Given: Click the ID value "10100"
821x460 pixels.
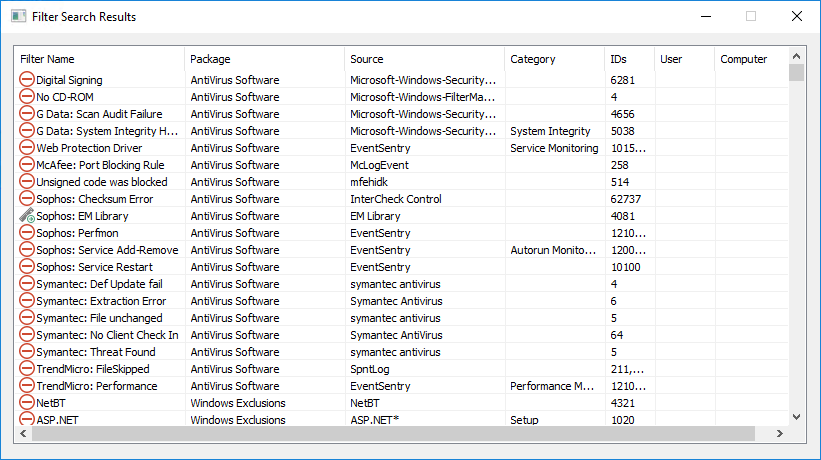Looking at the screenshot, I should point(625,267).
